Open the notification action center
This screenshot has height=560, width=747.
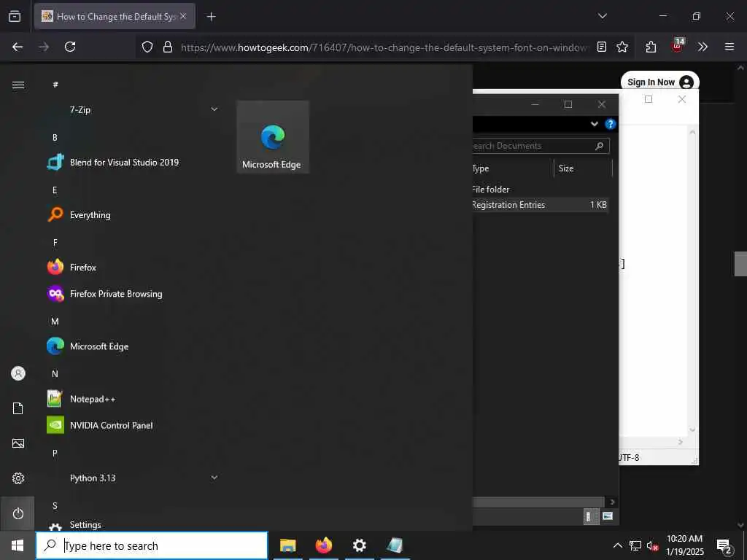[x=724, y=547]
